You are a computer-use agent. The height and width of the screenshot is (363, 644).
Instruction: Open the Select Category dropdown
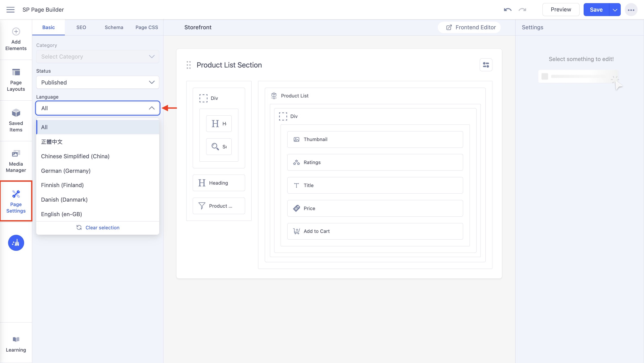coord(97,57)
